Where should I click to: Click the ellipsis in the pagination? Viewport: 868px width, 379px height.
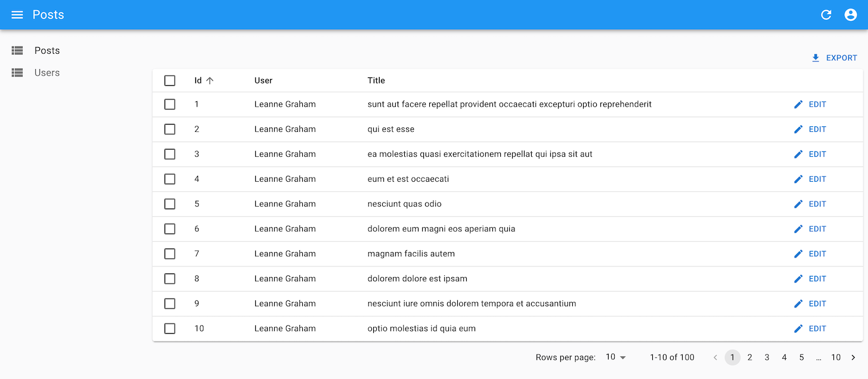[819, 358]
